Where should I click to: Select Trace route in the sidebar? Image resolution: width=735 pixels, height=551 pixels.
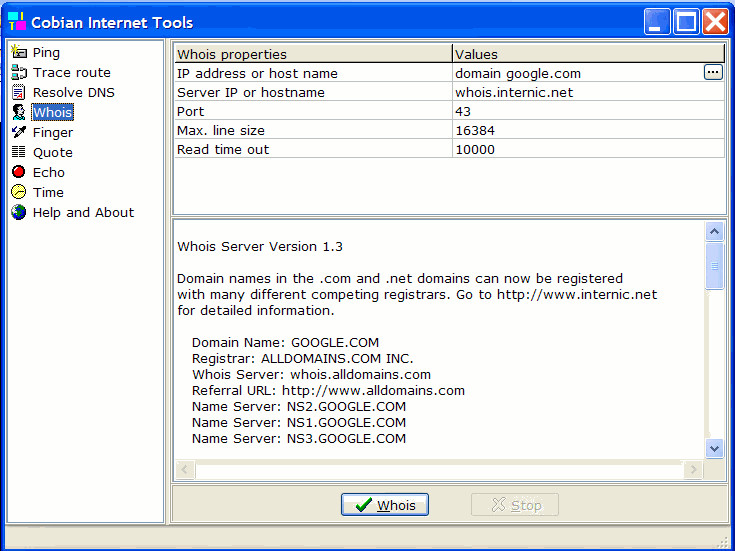click(72, 72)
